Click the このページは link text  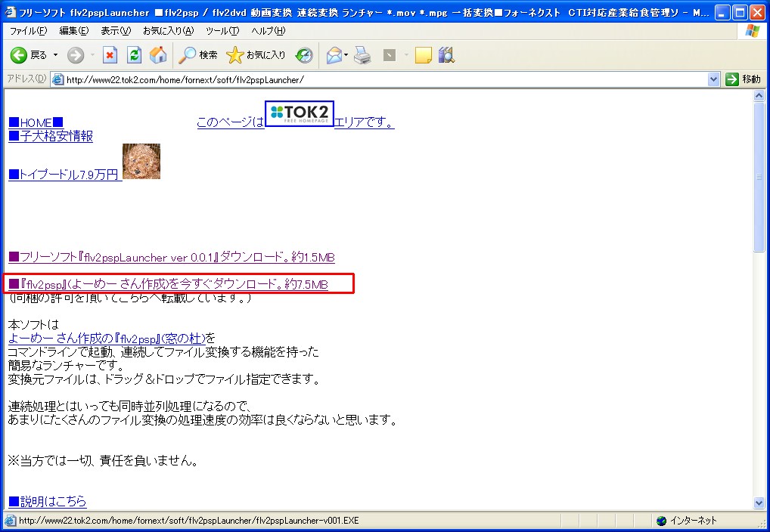pyautogui.click(x=230, y=122)
